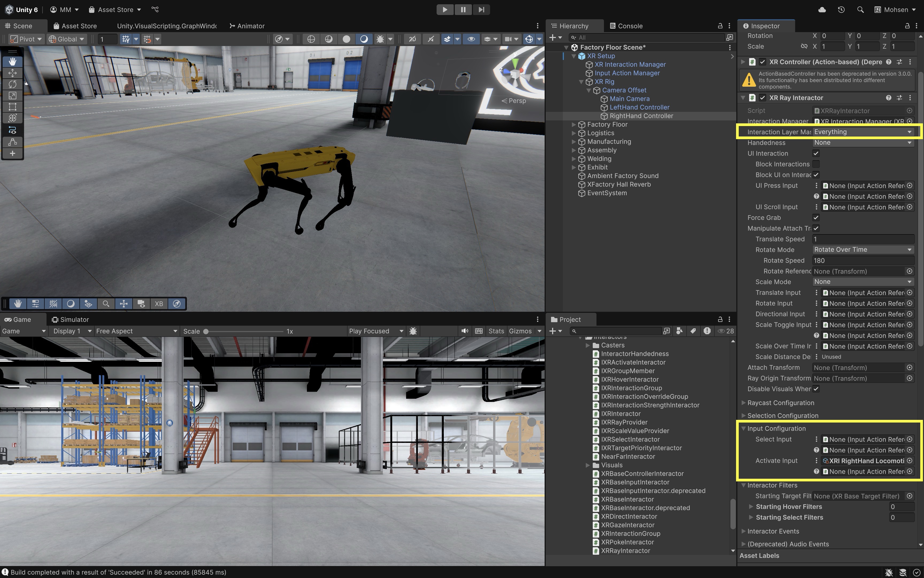Click the Translate Speed input field
This screenshot has height=578, width=924.
coord(863,239)
